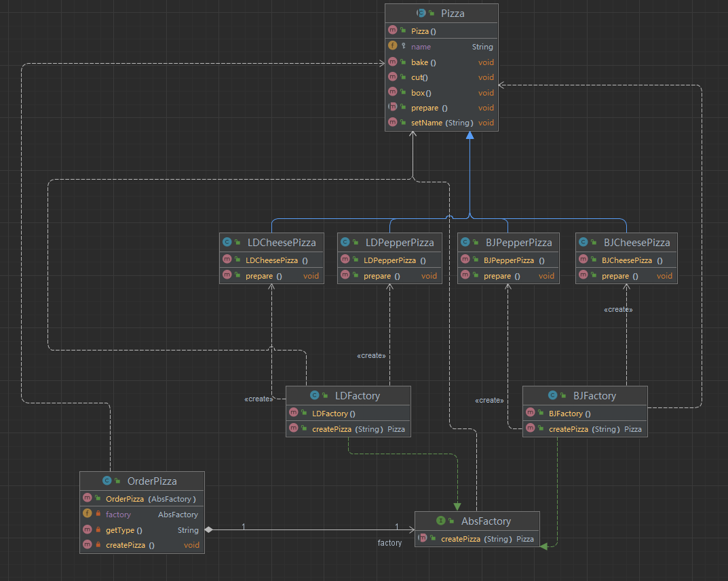728x581 pixels.
Task: Select OrderPizza(AbsFactory) constructor row
Action: (142, 499)
